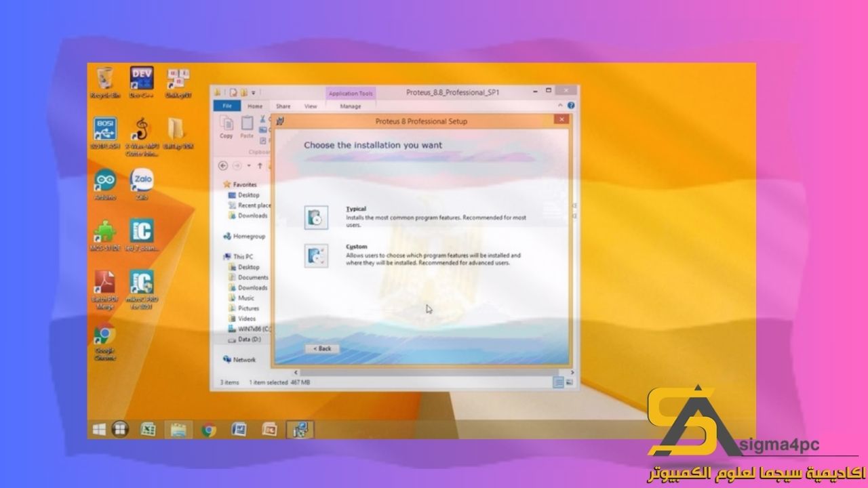Open Pictures under This PC
868x488 pixels.
[244, 308]
